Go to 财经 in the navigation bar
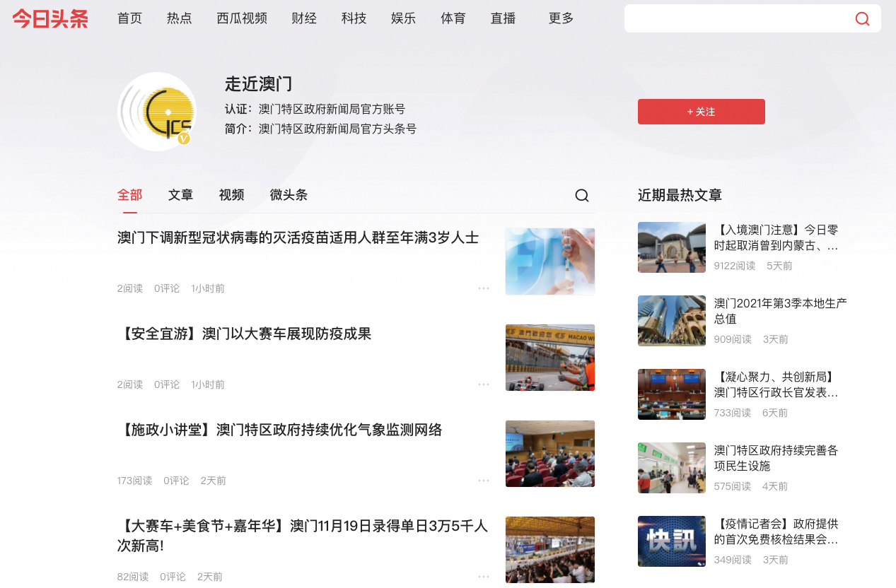The width and height of the screenshot is (896, 588). tap(304, 19)
